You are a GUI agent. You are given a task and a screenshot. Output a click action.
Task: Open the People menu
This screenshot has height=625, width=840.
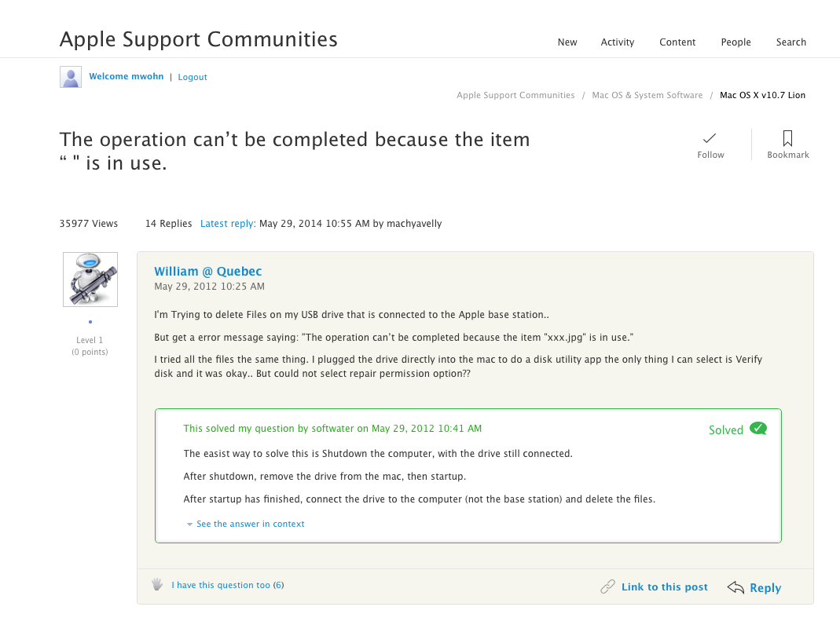[x=735, y=42]
